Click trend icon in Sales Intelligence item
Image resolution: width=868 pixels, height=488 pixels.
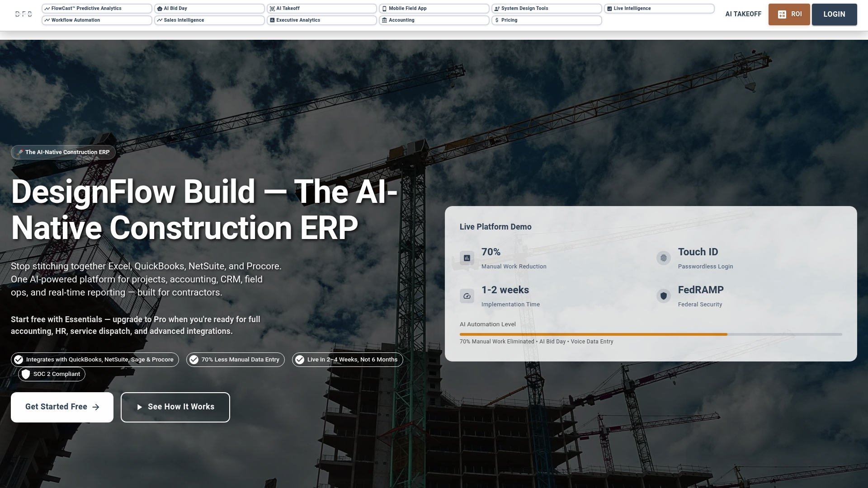click(160, 20)
